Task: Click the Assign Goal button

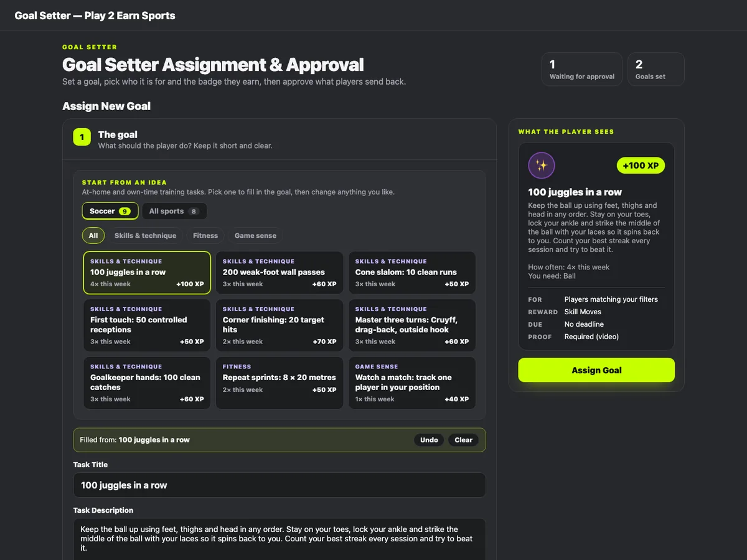Action: (x=596, y=370)
